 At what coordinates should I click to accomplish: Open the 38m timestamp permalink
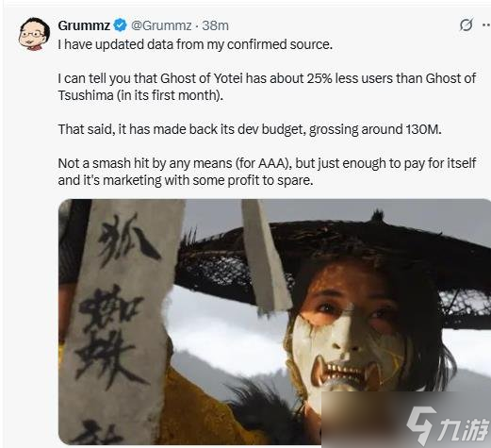pos(215,25)
